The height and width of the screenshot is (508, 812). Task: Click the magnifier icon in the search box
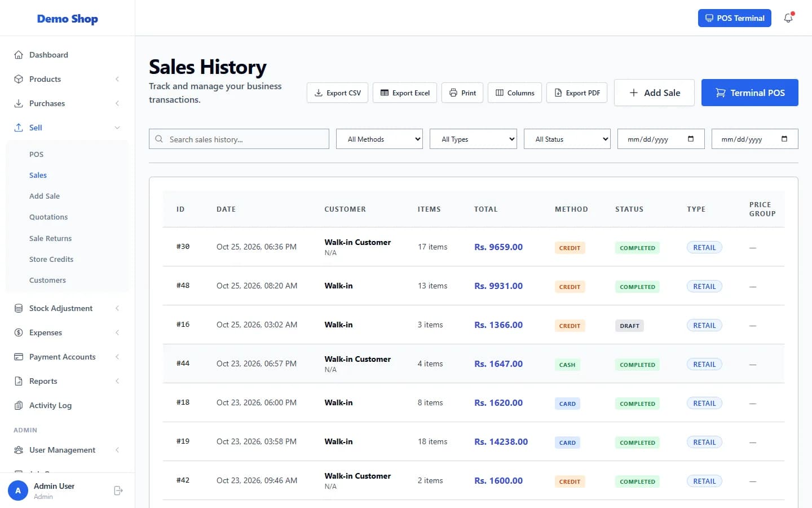click(x=159, y=139)
